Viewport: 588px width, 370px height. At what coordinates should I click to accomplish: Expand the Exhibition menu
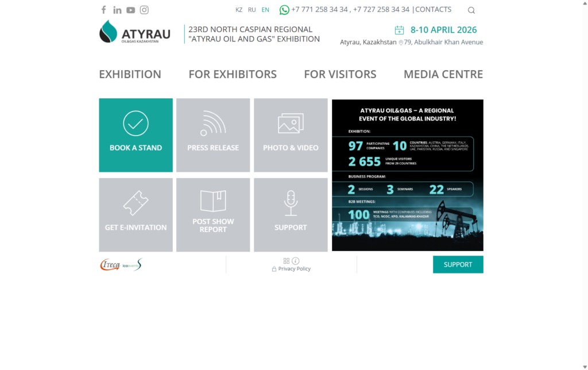tap(130, 74)
